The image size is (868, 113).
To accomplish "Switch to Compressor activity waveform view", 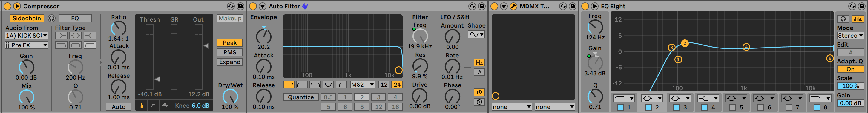I will click(165, 106).
